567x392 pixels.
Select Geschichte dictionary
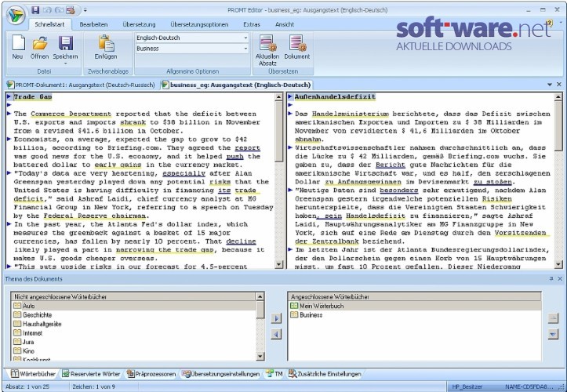coord(133,315)
